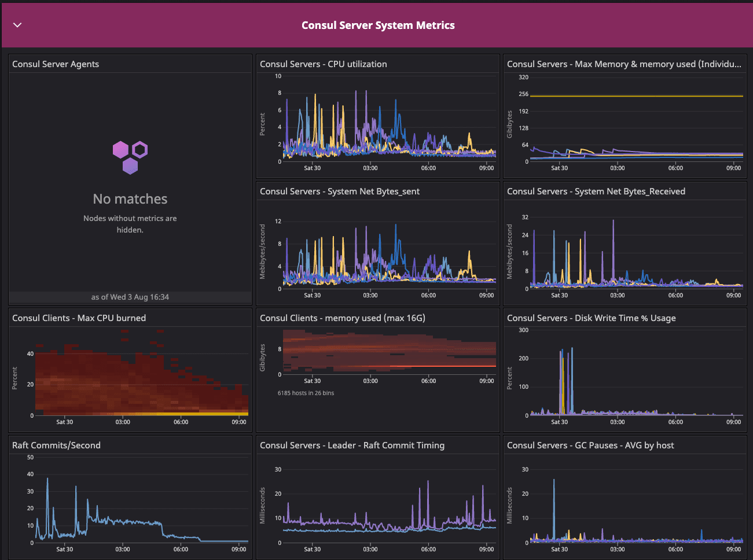Screen dimensions: 753x560
Task: Open Consul Servers - CPU utilization title
Action: coord(323,64)
